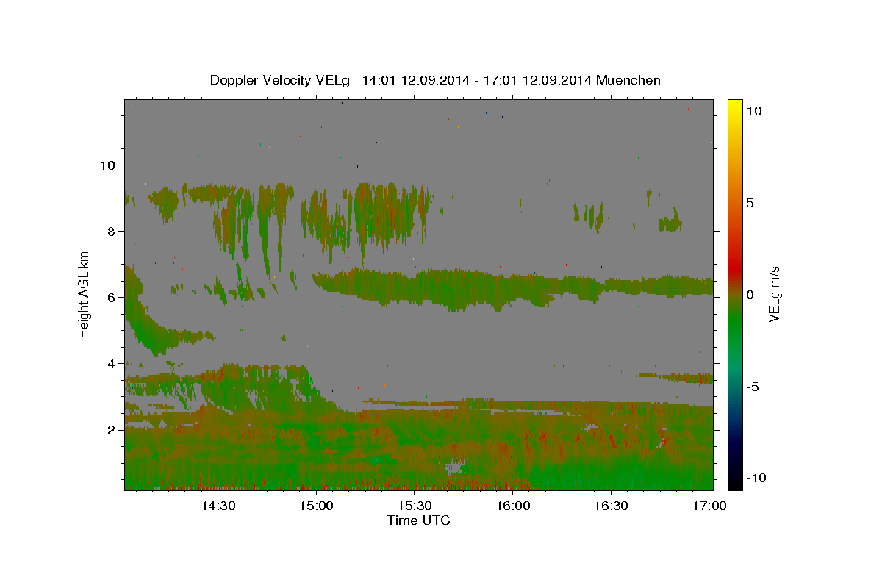882x588 pixels.
Task: Click the 17:00 time tick label
Action: point(709,506)
